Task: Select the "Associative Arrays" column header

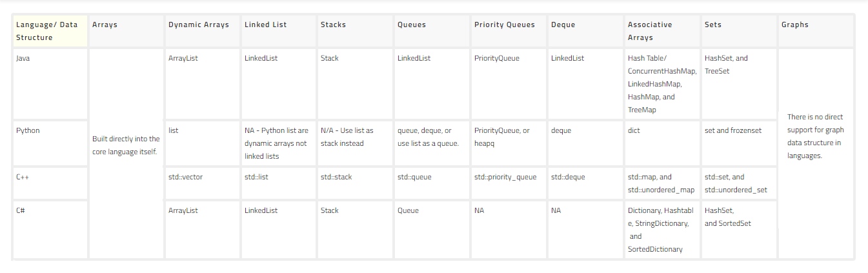Action: click(x=650, y=31)
